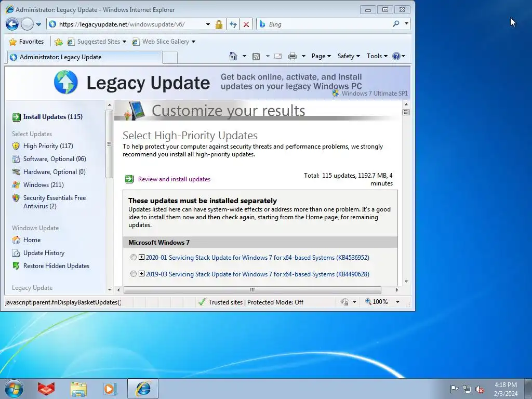This screenshot has height=399, width=532.
Task: Open the search provider dropdown arrow
Action: (406, 24)
